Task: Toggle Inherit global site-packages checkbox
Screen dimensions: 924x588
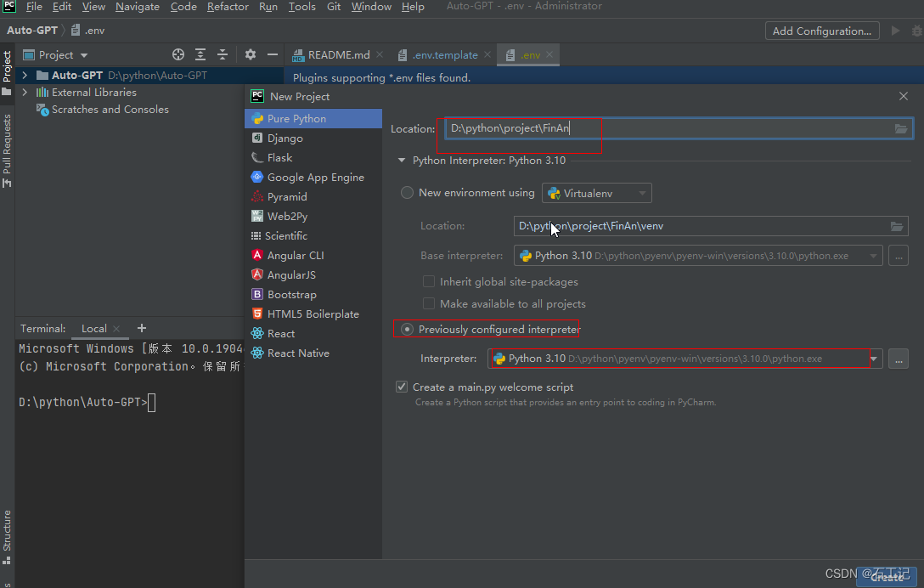Action: 428,281
